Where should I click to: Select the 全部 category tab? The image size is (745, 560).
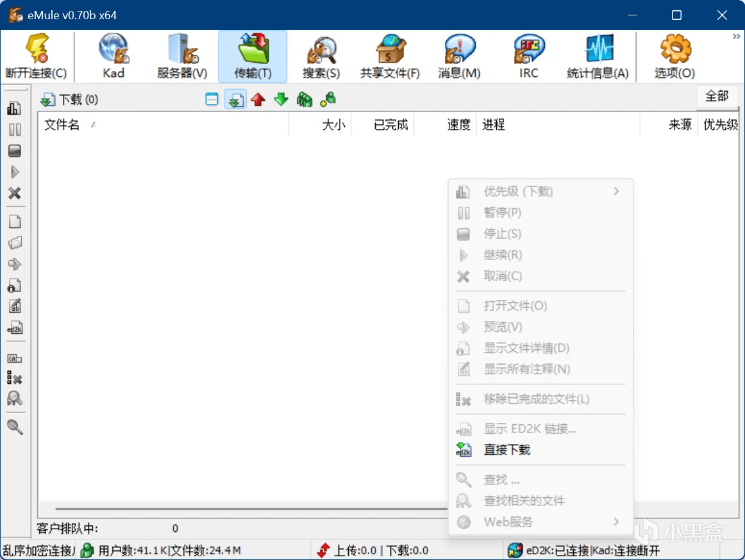coord(717,96)
